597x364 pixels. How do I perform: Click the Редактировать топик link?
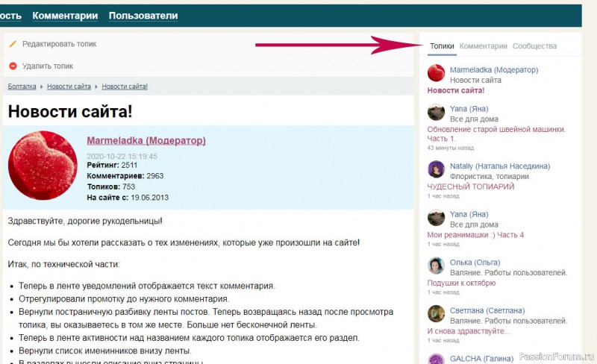tap(60, 44)
